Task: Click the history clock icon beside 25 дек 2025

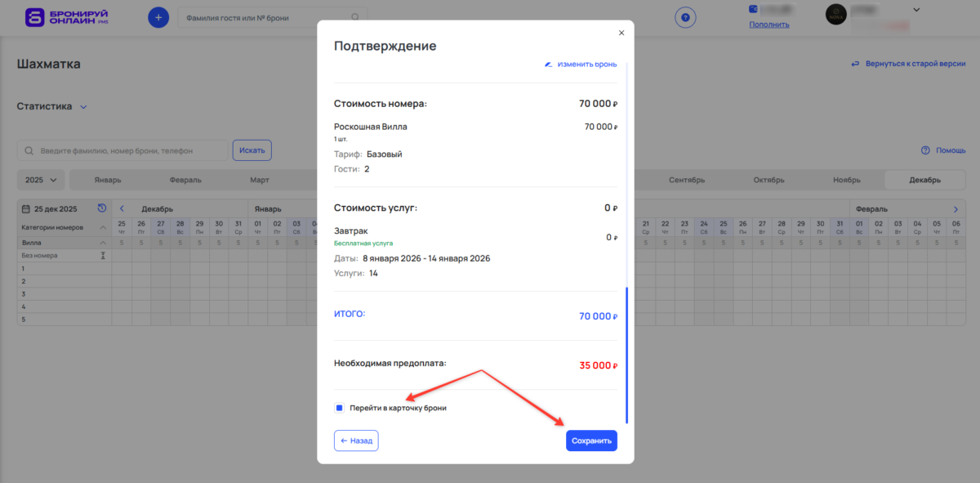Action: (101, 208)
